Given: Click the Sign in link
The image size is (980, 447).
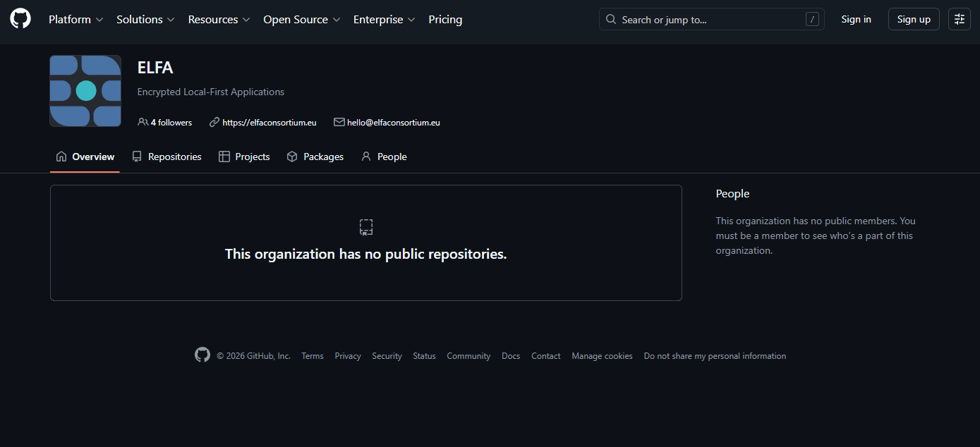Looking at the screenshot, I should pyautogui.click(x=856, y=19).
